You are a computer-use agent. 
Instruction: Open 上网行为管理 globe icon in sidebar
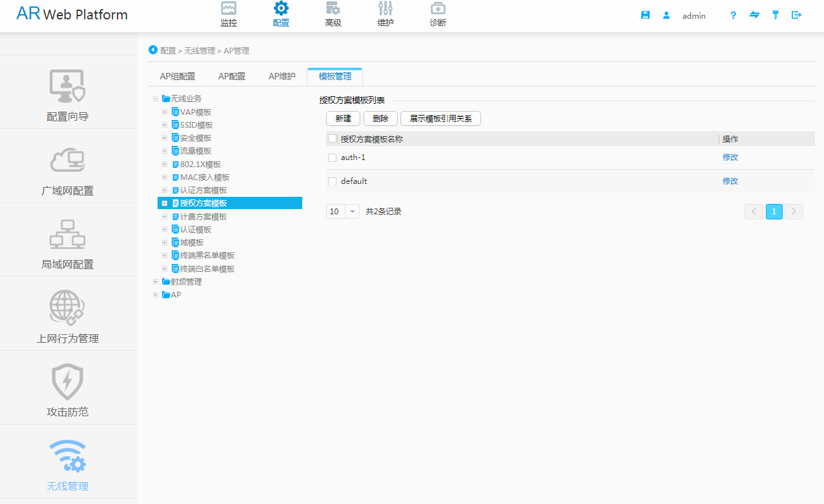pos(68,308)
